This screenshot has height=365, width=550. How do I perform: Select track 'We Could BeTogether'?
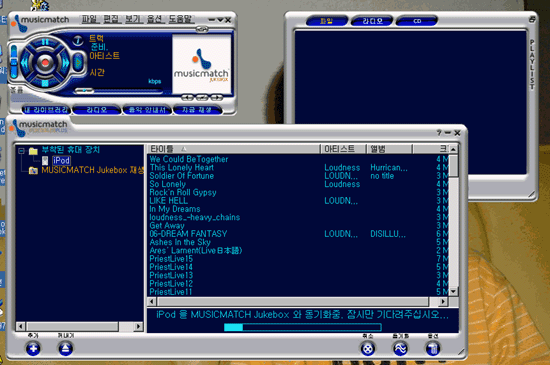299,159
